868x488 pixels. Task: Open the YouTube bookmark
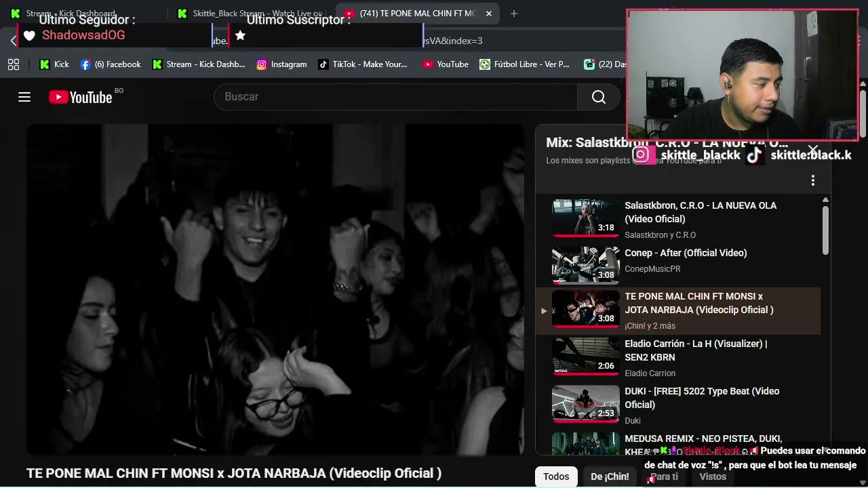(x=446, y=64)
